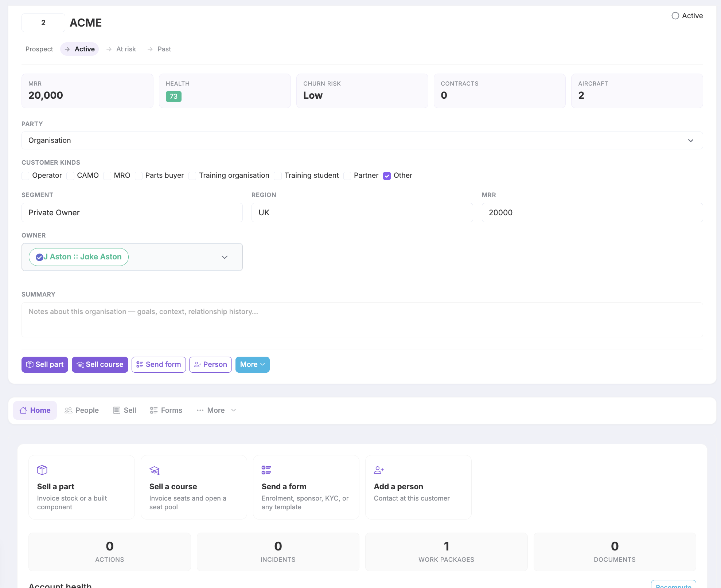Open the Forms tab
721x588 pixels.
[x=166, y=410]
